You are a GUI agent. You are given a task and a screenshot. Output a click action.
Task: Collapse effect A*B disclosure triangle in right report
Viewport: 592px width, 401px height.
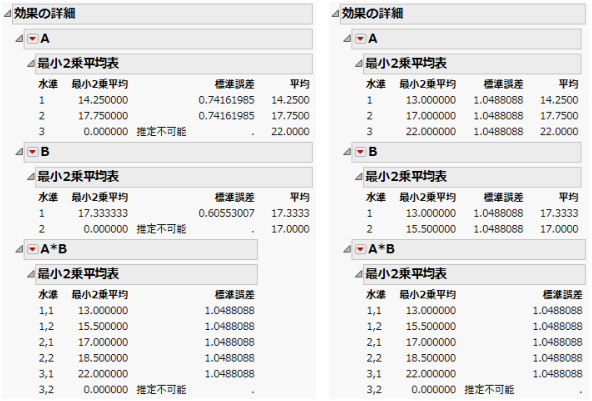(x=347, y=249)
